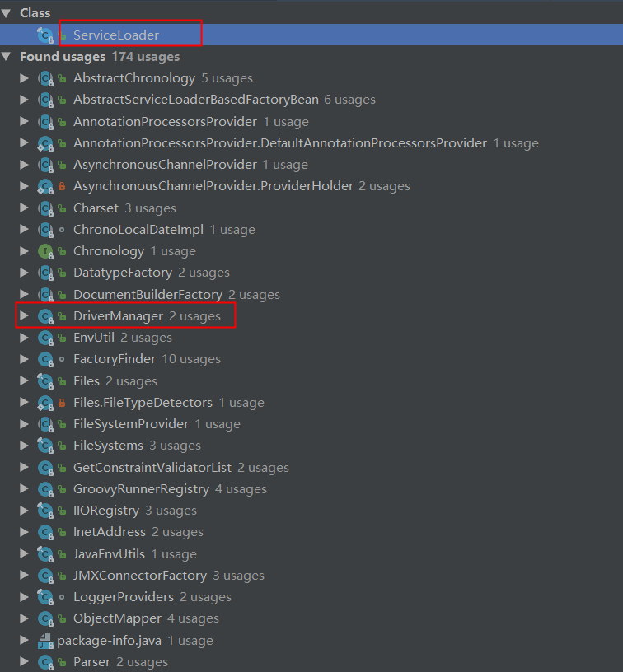The width and height of the screenshot is (623, 672).
Task: Click the FileSystemProvider class icon
Action: click(45, 424)
